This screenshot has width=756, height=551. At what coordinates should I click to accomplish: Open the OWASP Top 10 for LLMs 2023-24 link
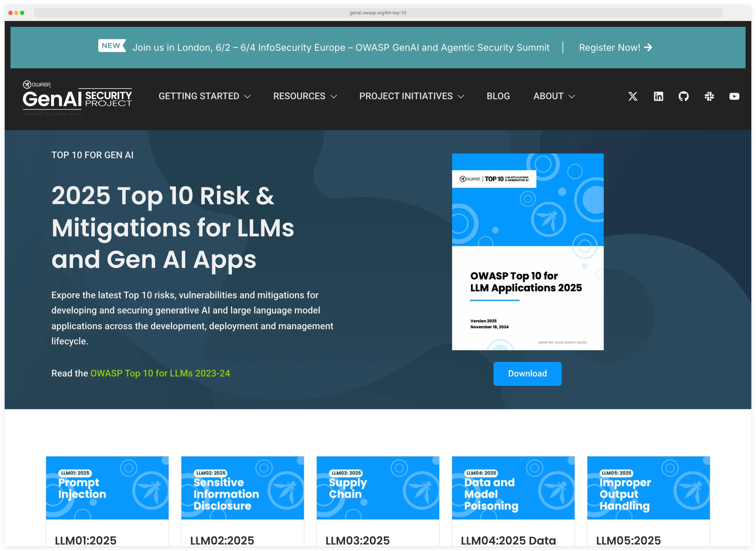160,373
